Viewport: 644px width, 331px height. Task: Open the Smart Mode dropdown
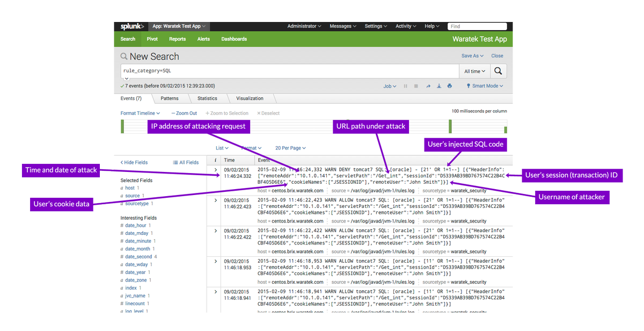coord(485,86)
